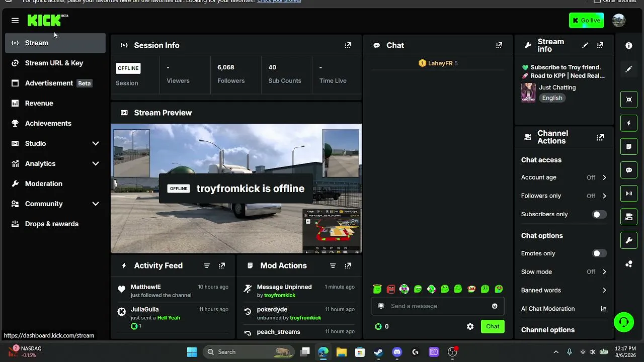Click the Go live button
This screenshot has height=362, width=644.
pos(586,21)
